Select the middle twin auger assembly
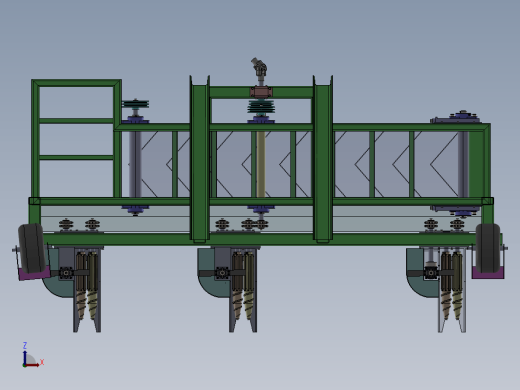Screen dimensions: 520x390 pos(243,287)
